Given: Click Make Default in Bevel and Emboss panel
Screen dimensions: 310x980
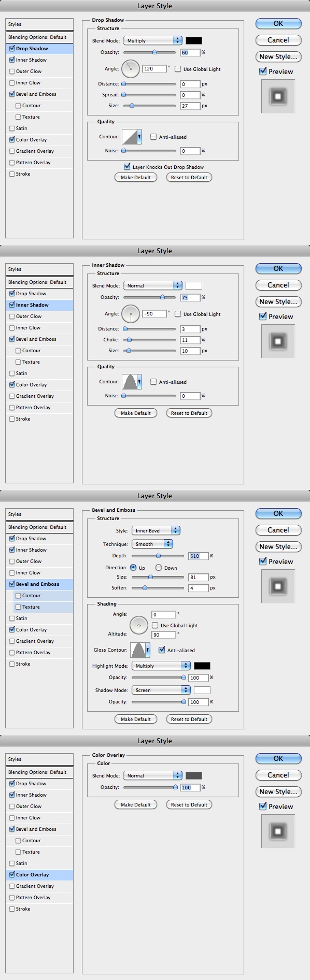Looking at the screenshot, I should point(136,719).
